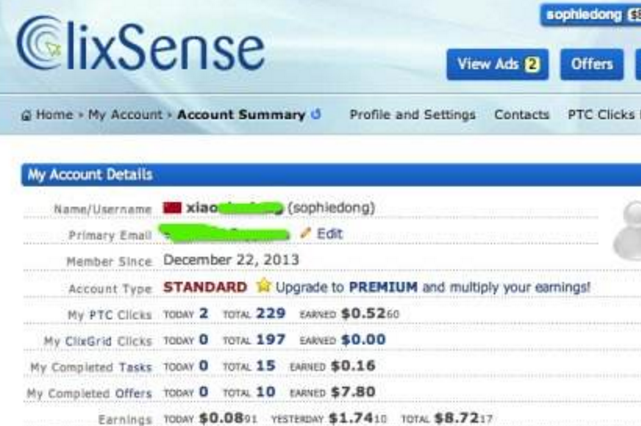Open the Offers button

click(592, 65)
